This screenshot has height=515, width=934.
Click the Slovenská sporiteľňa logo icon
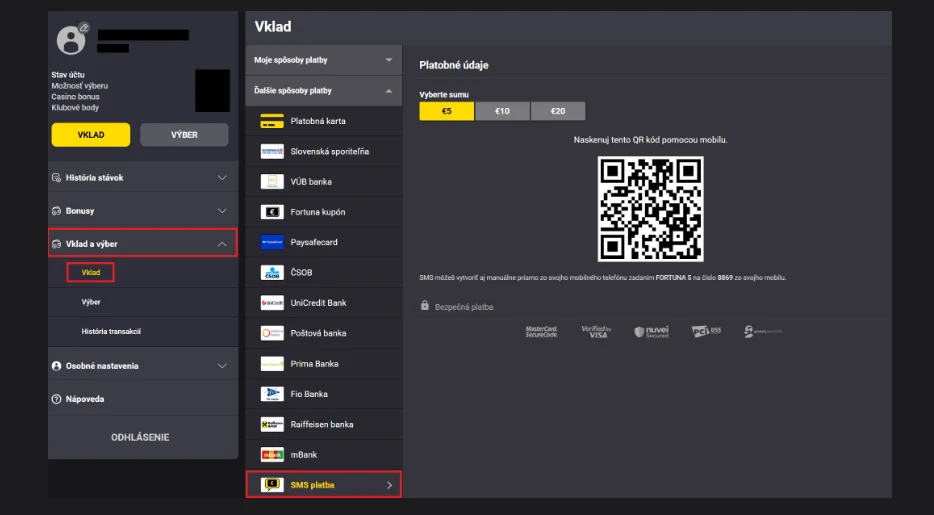tap(272, 152)
